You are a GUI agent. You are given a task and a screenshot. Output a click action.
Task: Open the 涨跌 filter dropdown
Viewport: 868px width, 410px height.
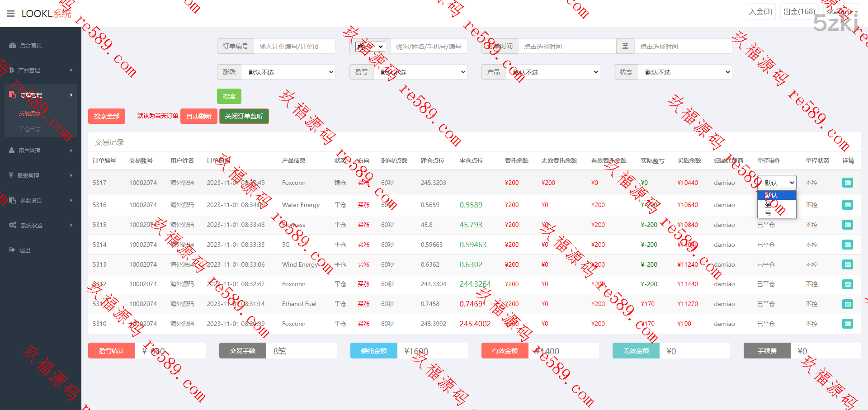point(288,72)
